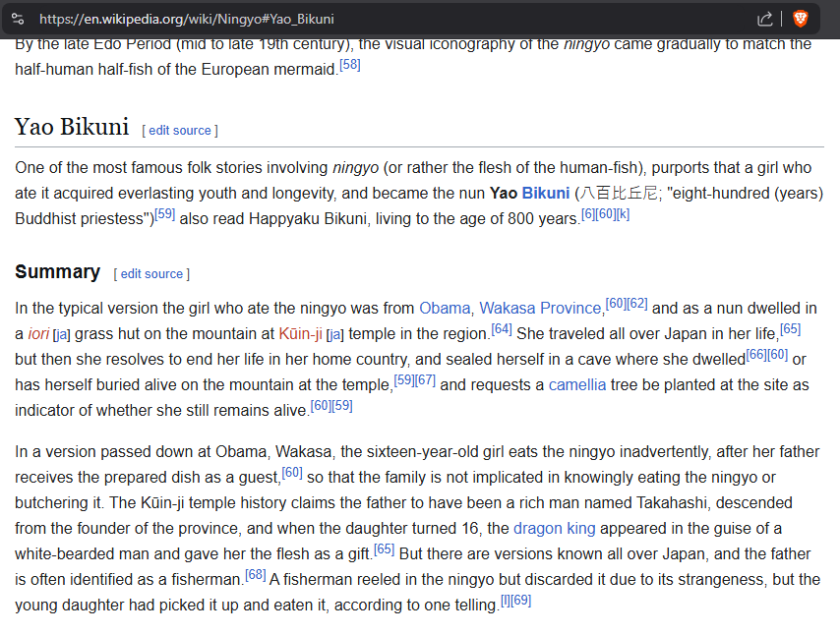Open citation [58] after European mermaid
Viewport: 840px width, 635px height.
350,65
